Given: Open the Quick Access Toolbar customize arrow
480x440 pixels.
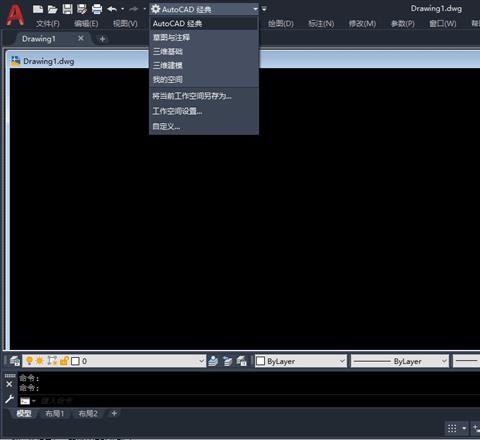Looking at the screenshot, I should click(264, 9).
